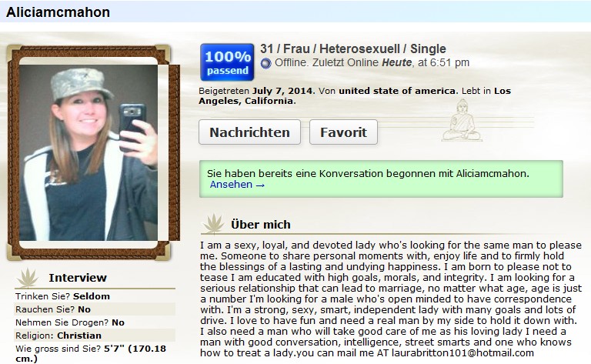Click the Wie gross sind Sie? height row
Image resolution: width=591 pixels, height=364 pixels.
(95, 353)
